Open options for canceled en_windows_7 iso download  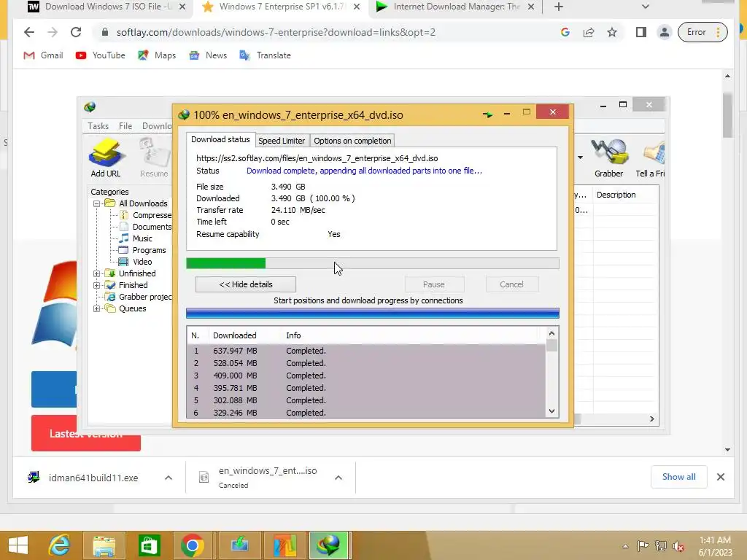(338, 478)
